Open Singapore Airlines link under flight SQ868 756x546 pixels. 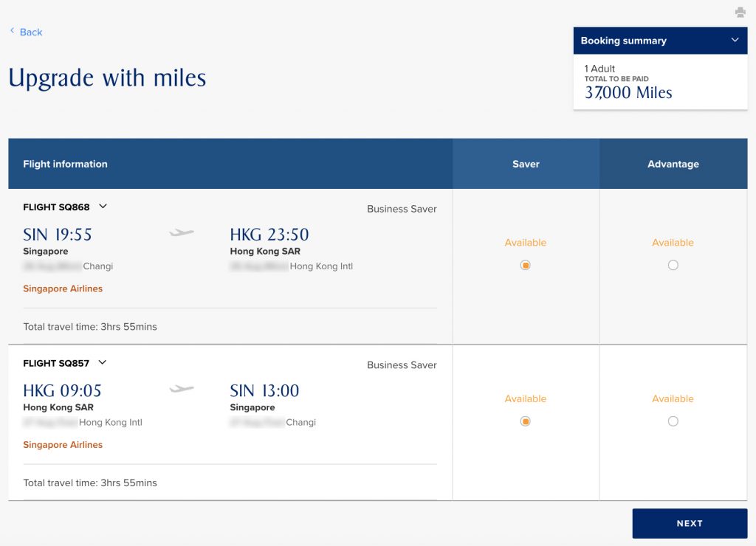(62, 288)
